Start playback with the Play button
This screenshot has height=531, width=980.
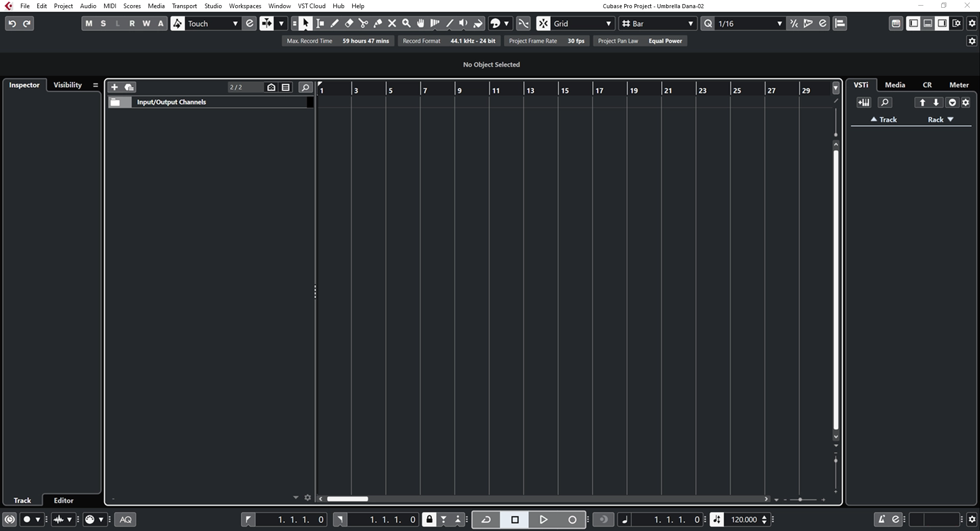coord(543,520)
